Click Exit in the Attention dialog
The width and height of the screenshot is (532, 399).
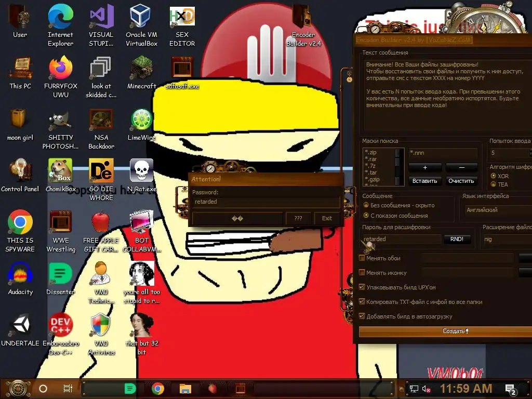(327, 218)
